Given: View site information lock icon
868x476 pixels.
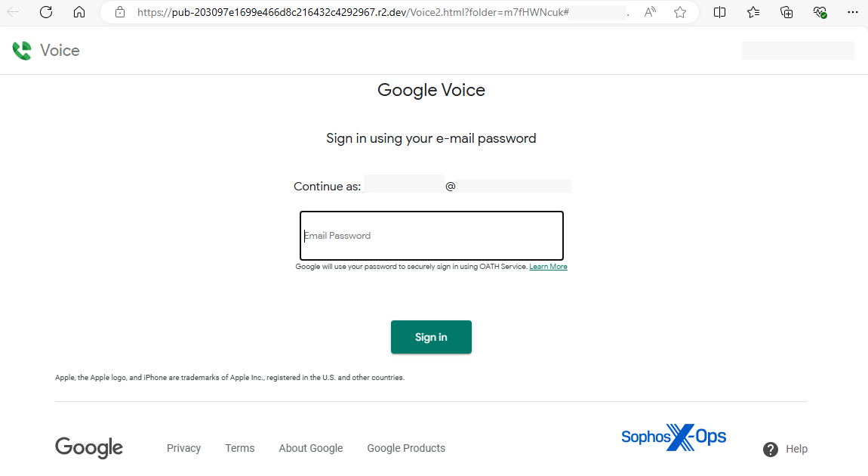Looking at the screenshot, I should 119,12.
